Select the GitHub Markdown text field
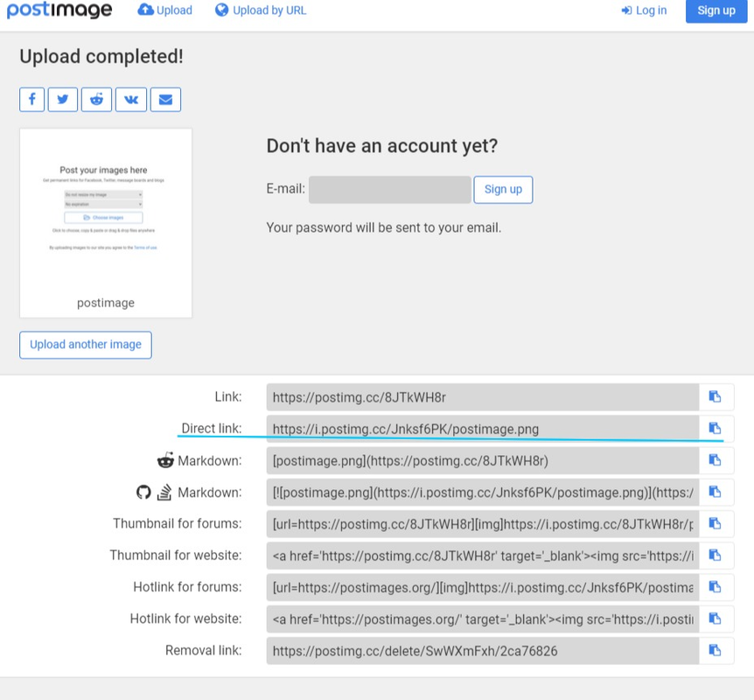The width and height of the screenshot is (754, 700). [483, 492]
